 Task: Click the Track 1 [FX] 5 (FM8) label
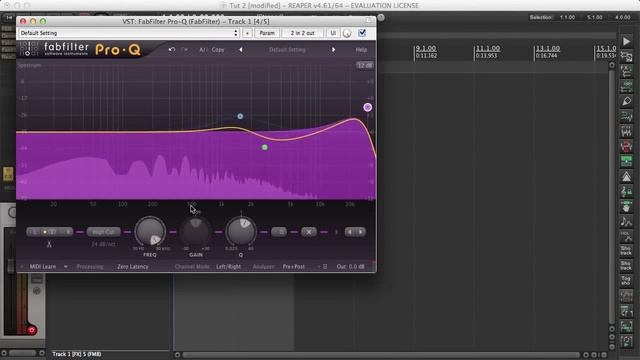[x=77, y=354]
